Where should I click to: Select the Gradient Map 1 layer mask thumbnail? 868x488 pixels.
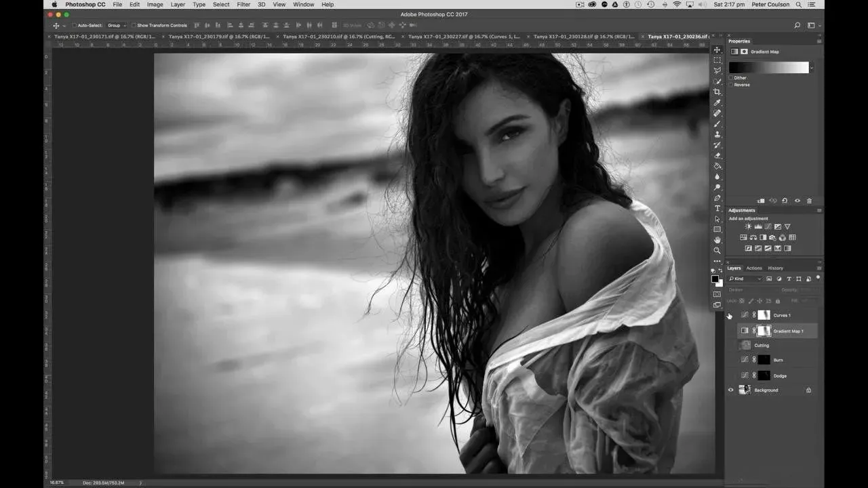pyautogui.click(x=764, y=331)
